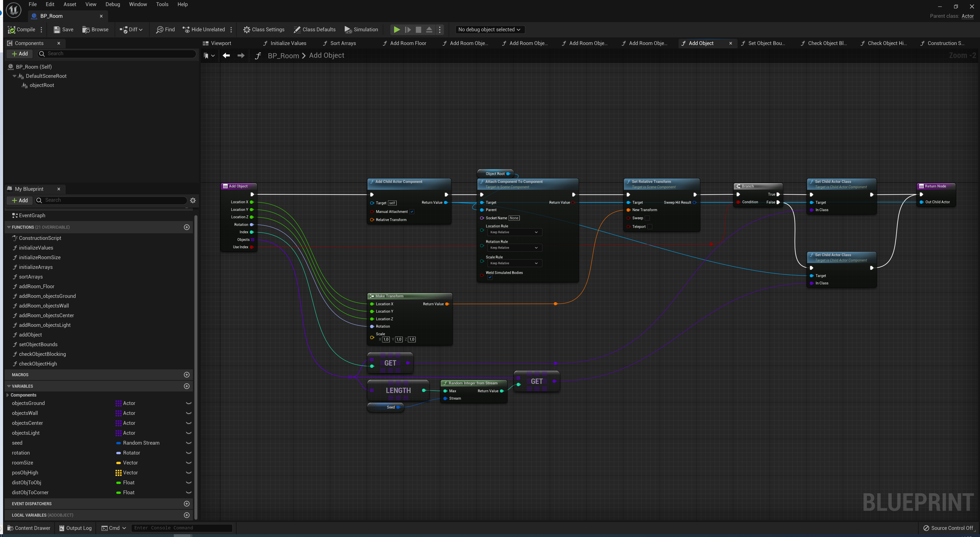Collapse the VARIABLES section
Image resolution: width=980 pixels, height=537 pixels.
(x=9, y=386)
